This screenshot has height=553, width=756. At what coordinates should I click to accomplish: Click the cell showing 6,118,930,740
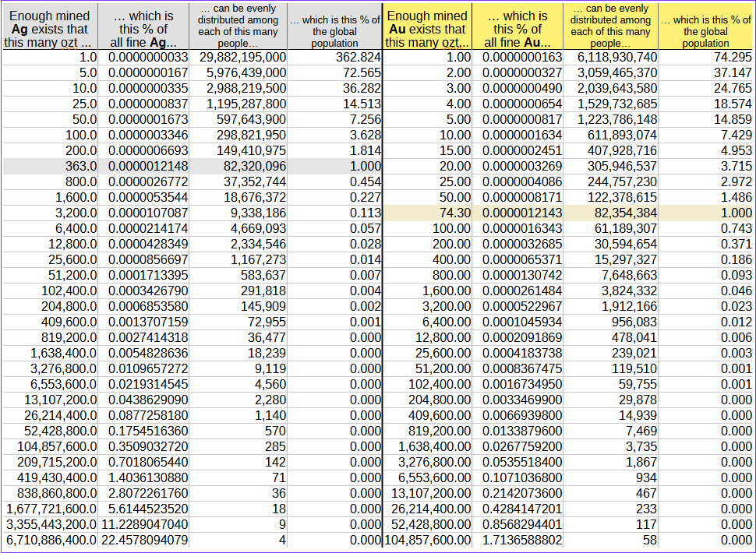(611, 57)
